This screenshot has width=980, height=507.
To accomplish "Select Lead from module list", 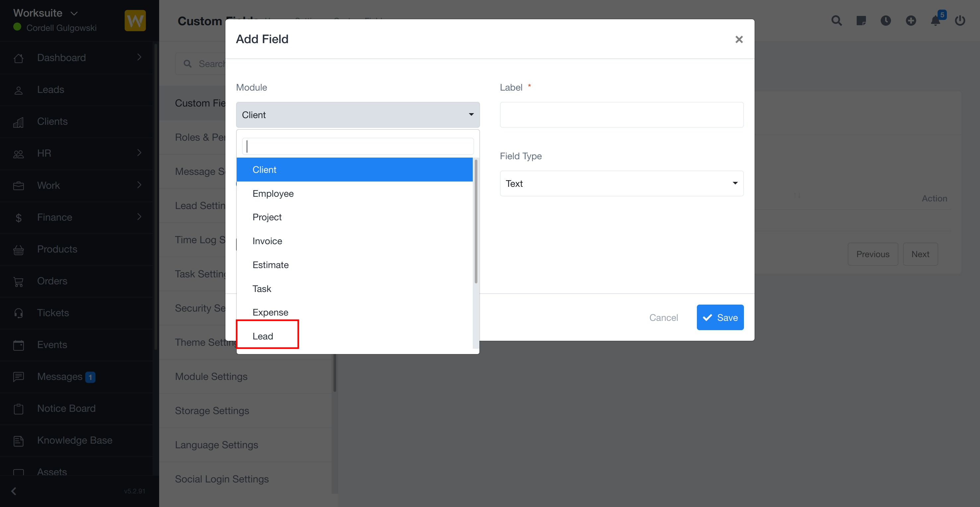I will coord(263,336).
